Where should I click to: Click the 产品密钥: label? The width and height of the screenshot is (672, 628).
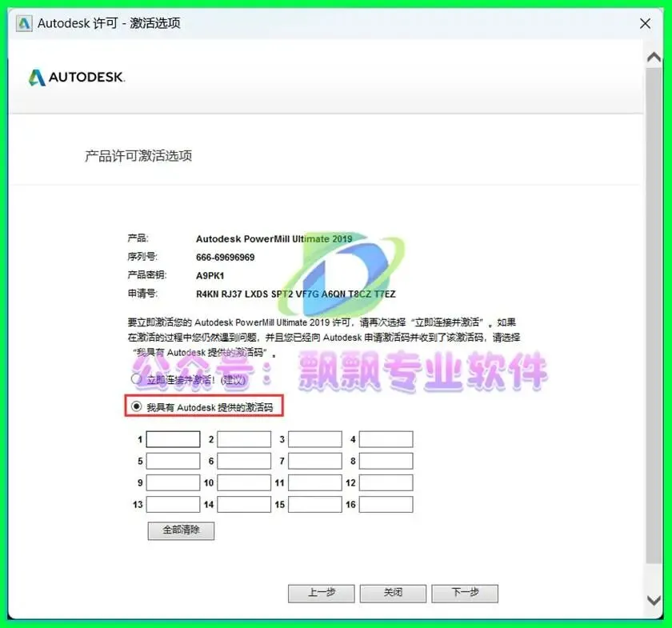tap(147, 275)
